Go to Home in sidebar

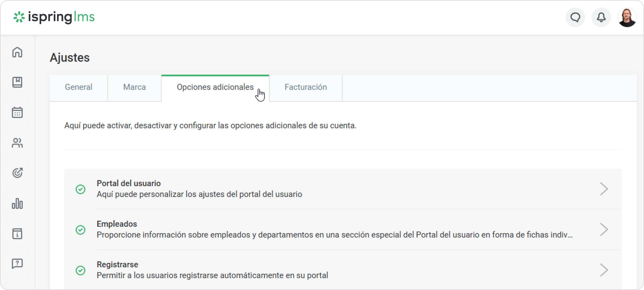(x=17, y=52)
